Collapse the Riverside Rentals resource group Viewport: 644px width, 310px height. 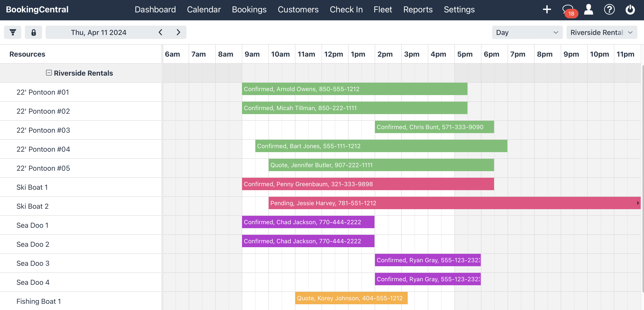click(49, 73)
